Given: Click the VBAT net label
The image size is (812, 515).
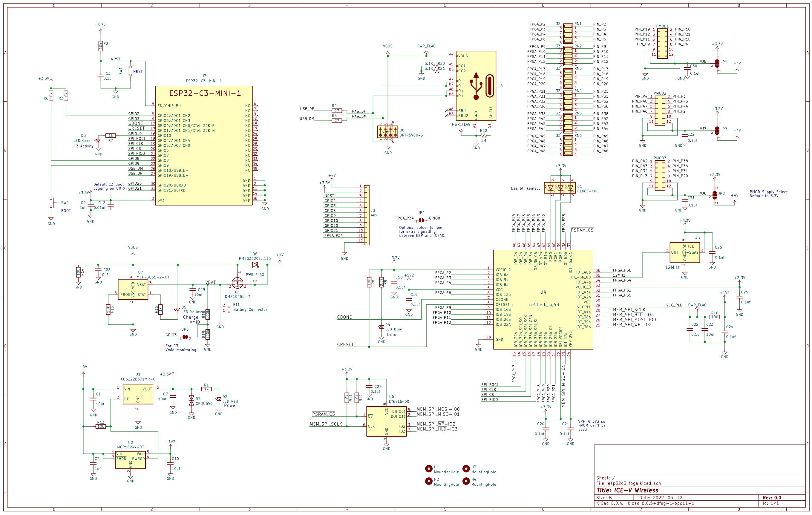Looking at the screenshot, I should (210, 282).
